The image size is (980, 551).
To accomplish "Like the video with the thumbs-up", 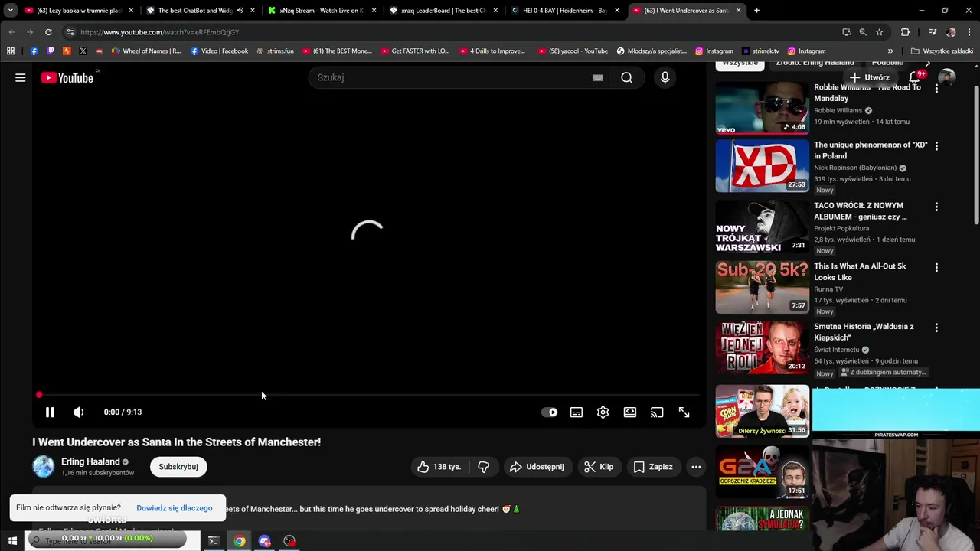I will pyautogui.click(x=439, y=467).
